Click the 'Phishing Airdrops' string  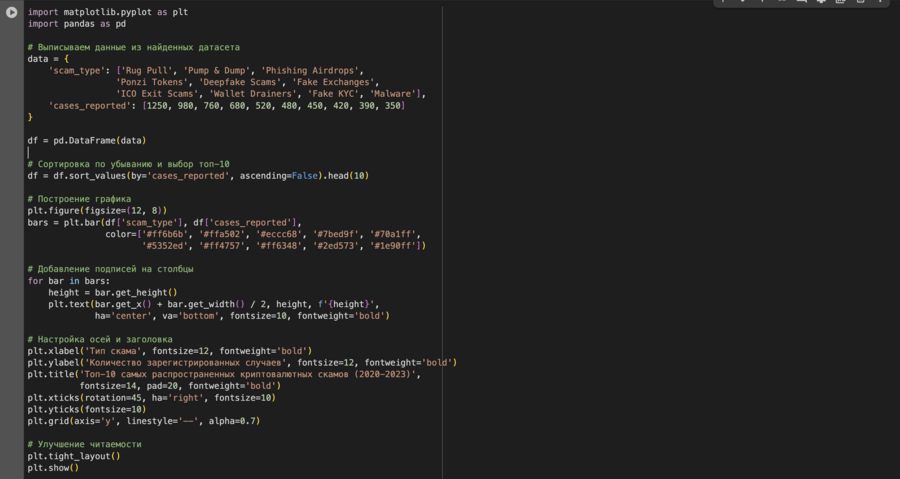[x=310, y=71]
